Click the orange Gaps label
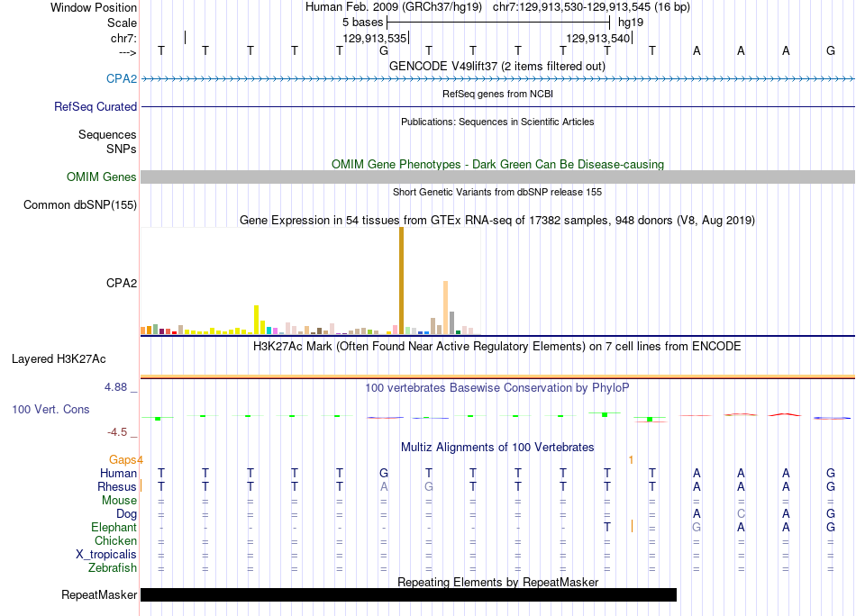The width and height of the screenshot is (856, 616). 123,459
